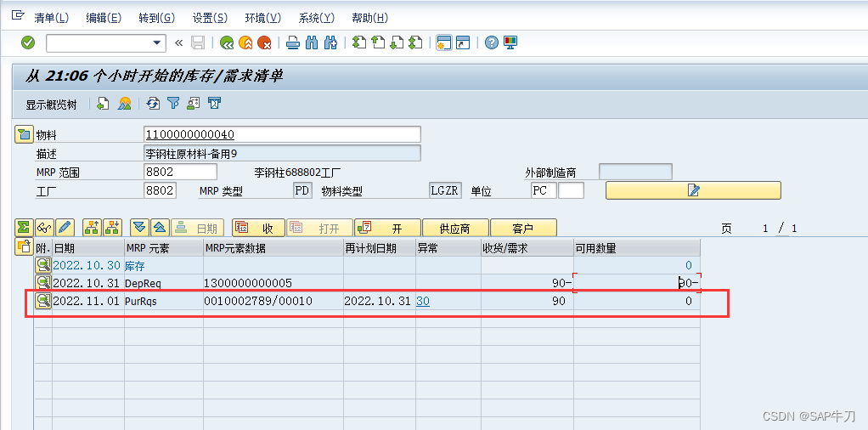Click the mountain sunrise icon in application toolbar
Screen dimensions: 868x430
coord(125,104)
